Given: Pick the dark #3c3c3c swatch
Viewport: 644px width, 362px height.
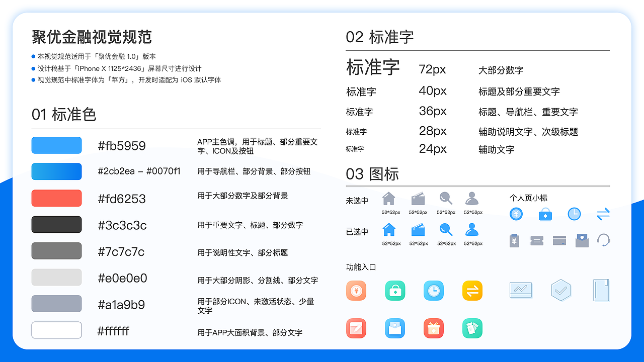Looking at the screenshot, I should [x=56, y=224].
